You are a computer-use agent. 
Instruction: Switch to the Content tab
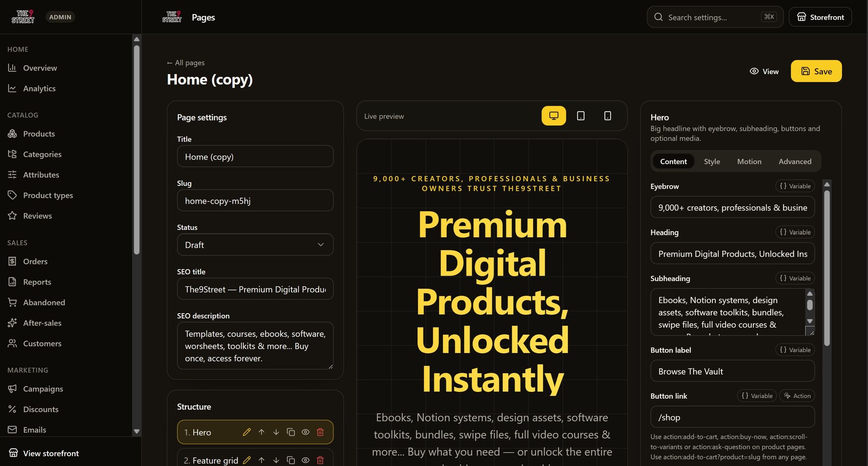coord(673,162)
